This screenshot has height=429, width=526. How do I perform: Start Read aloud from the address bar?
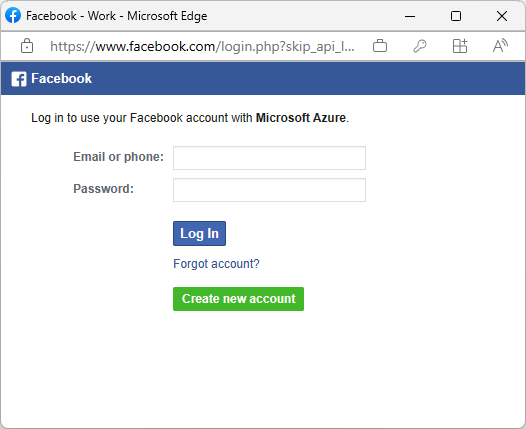coord(500,46)
